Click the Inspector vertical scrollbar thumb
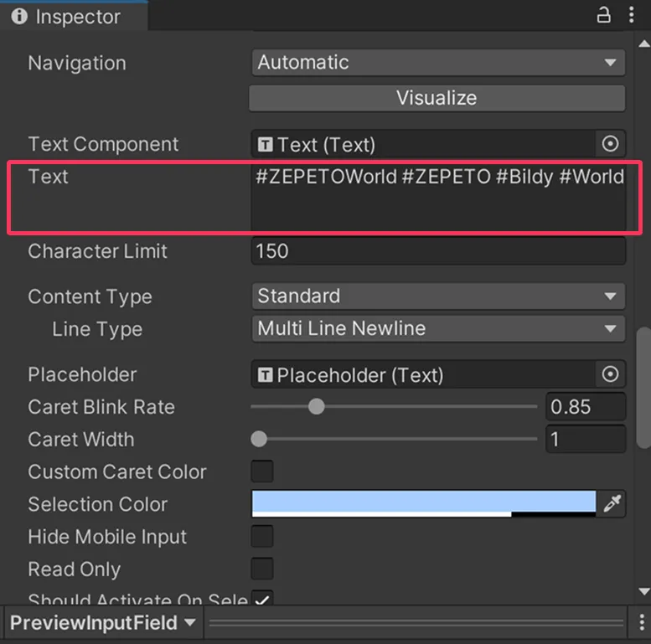651x644 pixels. pos(644,388)
